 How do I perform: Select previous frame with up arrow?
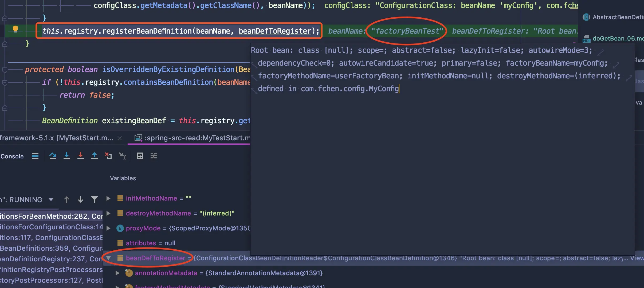(67, 199)
